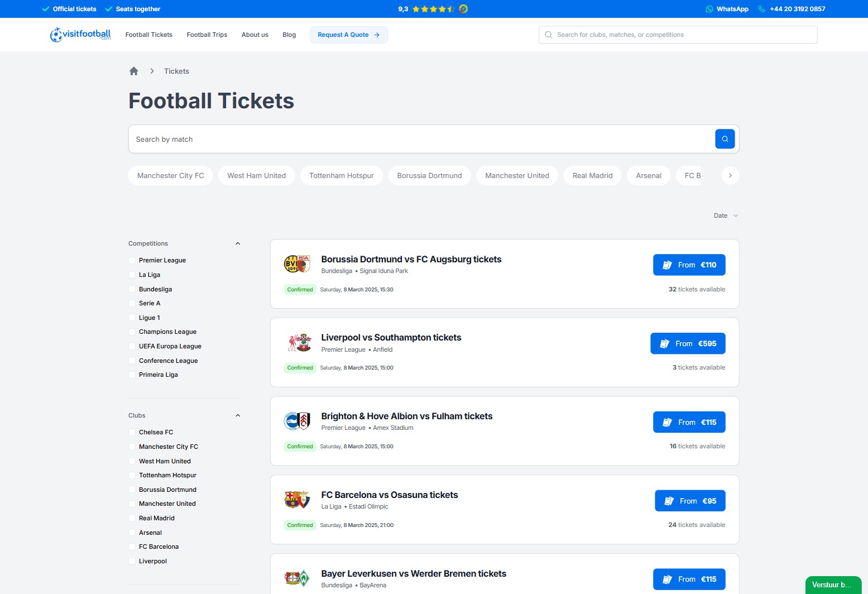Click From €595 for Liverpool vs Southampton
The width and height of the screenshot is (868, 594).
coord(688,343)
